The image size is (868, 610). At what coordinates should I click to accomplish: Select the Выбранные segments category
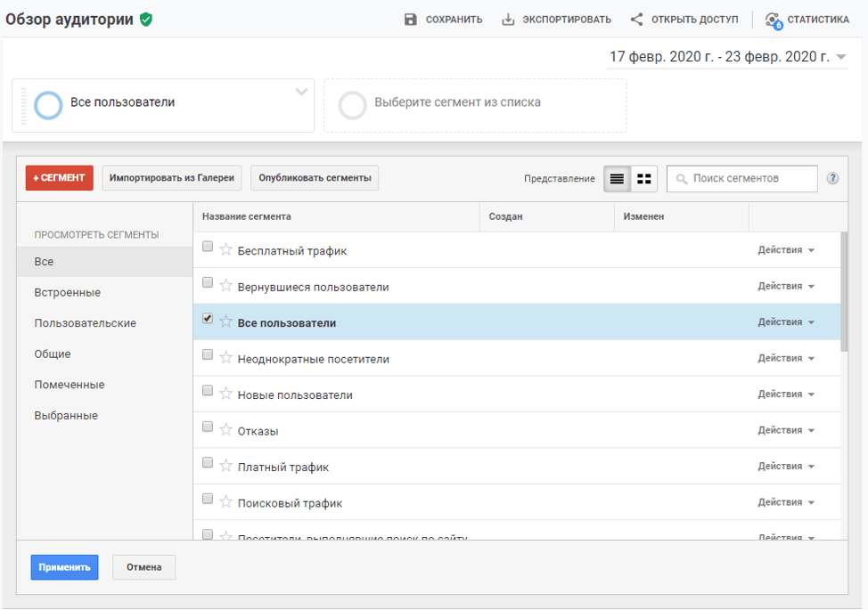click(x=104, y=415)
